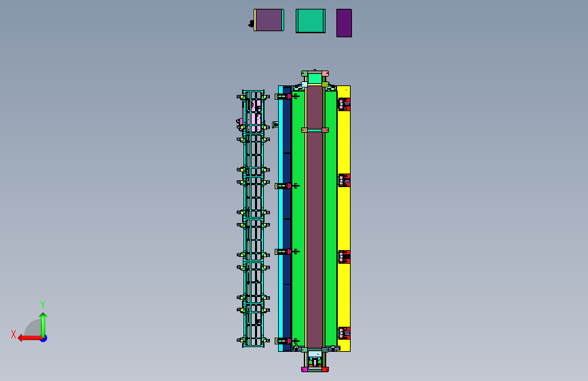Select the mauve box at top
The image size is (588, 381).
[269, 20]
